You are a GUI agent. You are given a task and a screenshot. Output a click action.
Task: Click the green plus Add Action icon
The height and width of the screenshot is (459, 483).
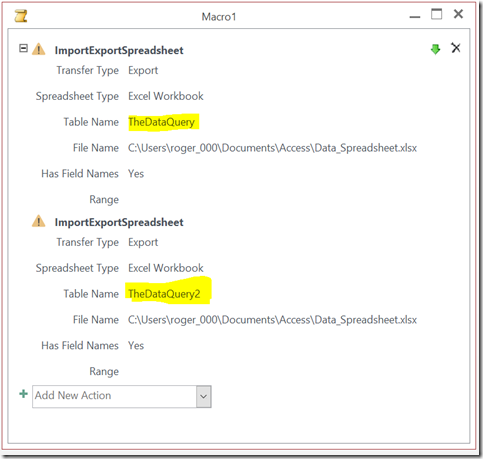[x=23, y=394]
